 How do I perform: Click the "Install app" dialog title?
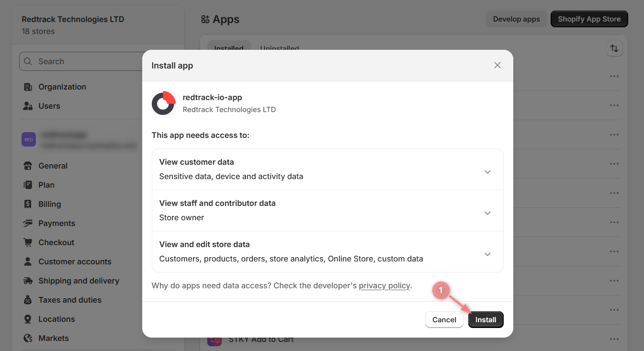pos(172,66)
